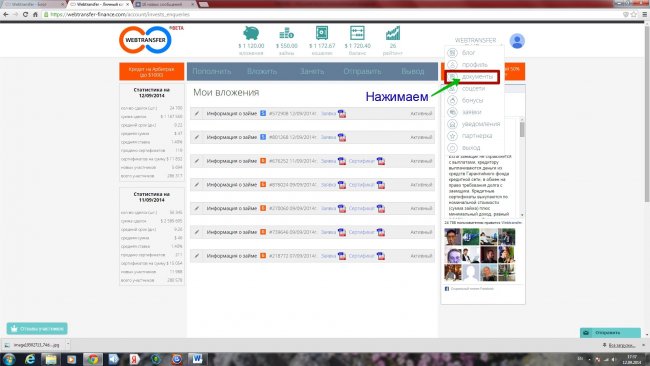The width and height of the screenshot is (650, 366).
Task: Open certificate PDF icon for loan #878024
Action: (x=381, y=185)
